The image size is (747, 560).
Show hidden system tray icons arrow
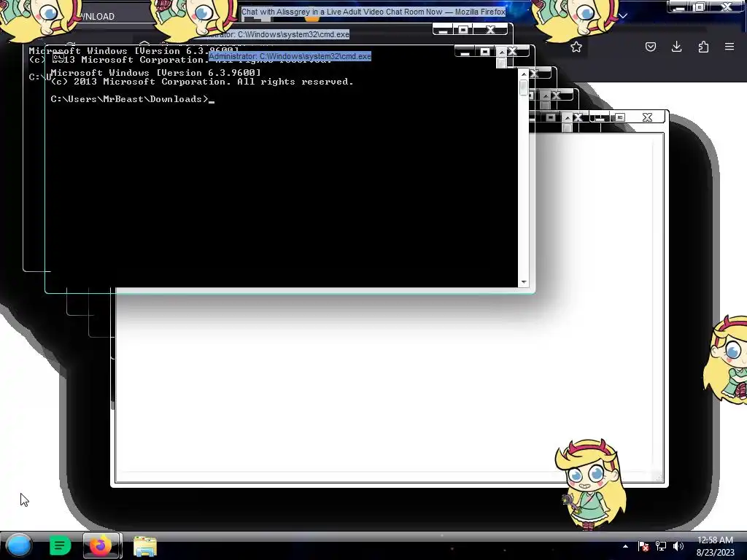[x=625, y=546]
